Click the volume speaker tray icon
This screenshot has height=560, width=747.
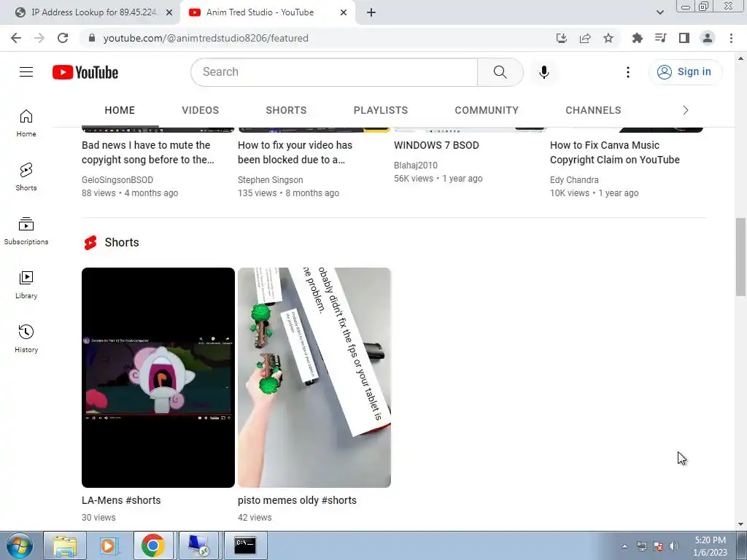pos(673,546)
